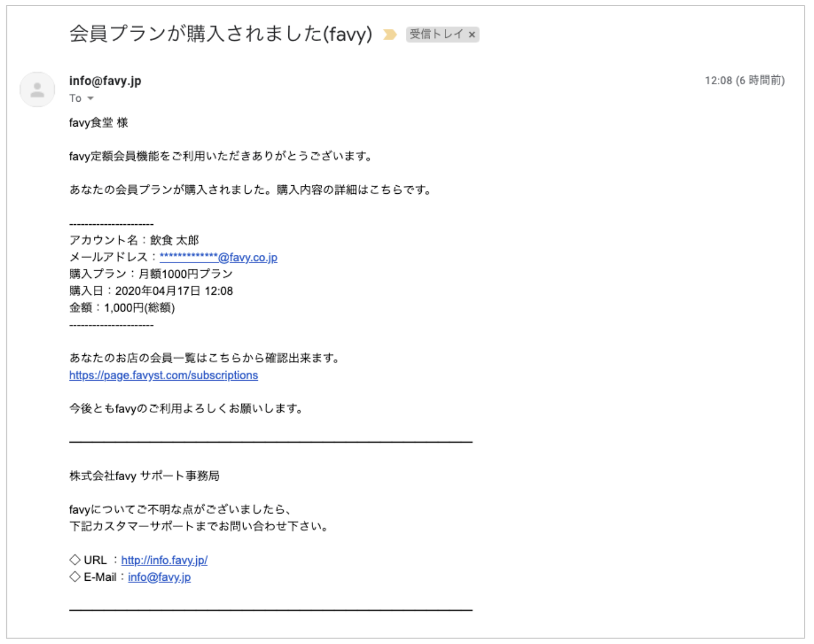Click the line 下記カスタマーサポートまでお問い合わせ下さい
This screenshot has width=814, height=644.
click(198, 526)
